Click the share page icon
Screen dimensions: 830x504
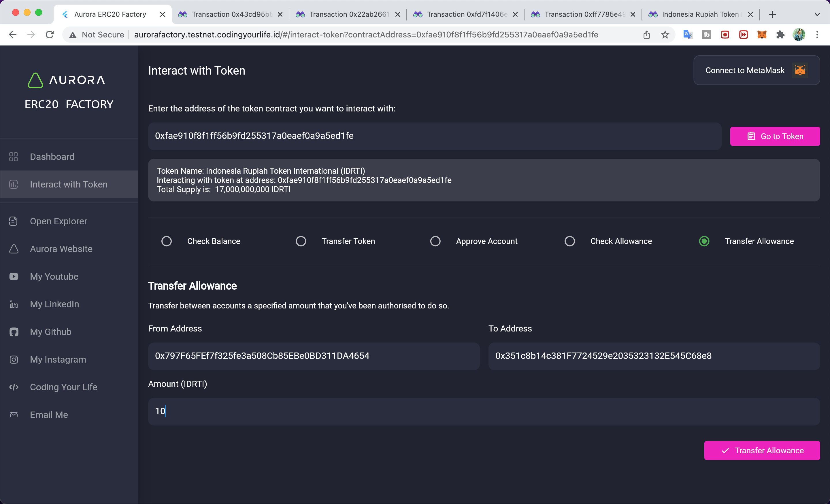(646, 35)
